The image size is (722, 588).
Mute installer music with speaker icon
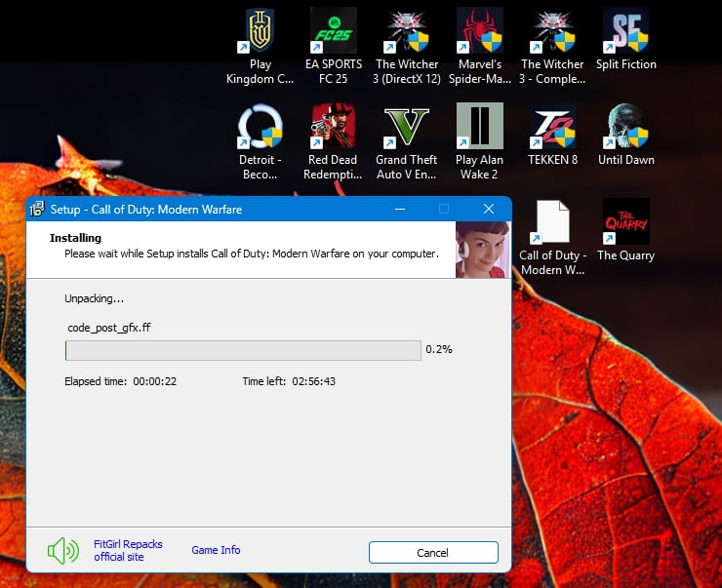pos(63,551)
